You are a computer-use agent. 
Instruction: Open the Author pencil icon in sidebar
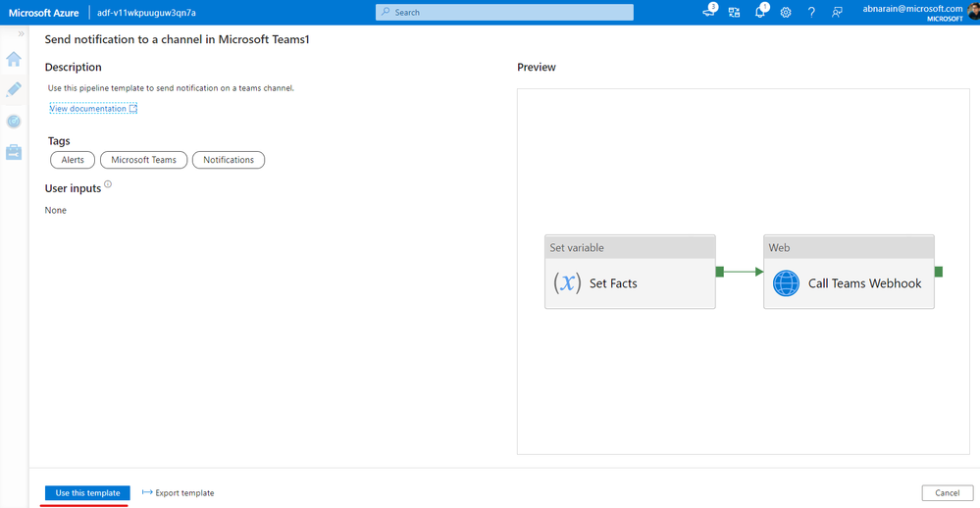tap(14, 89)
